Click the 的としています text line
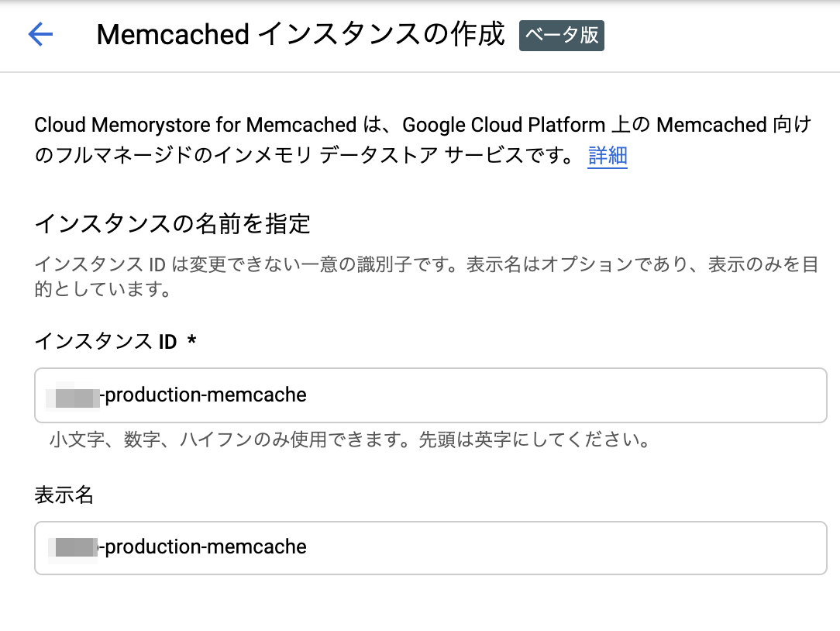Viewport: 840px width, 631px height. (102, 289)
